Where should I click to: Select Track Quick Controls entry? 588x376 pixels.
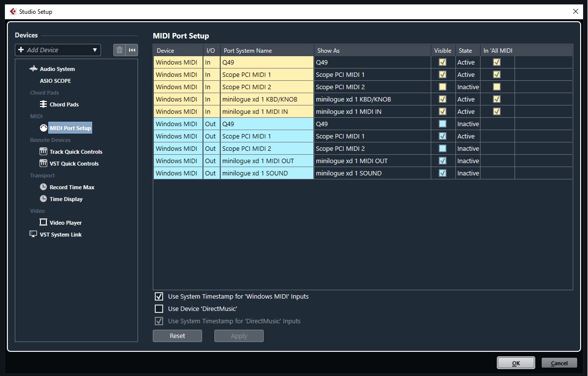[x=76, y=152]
